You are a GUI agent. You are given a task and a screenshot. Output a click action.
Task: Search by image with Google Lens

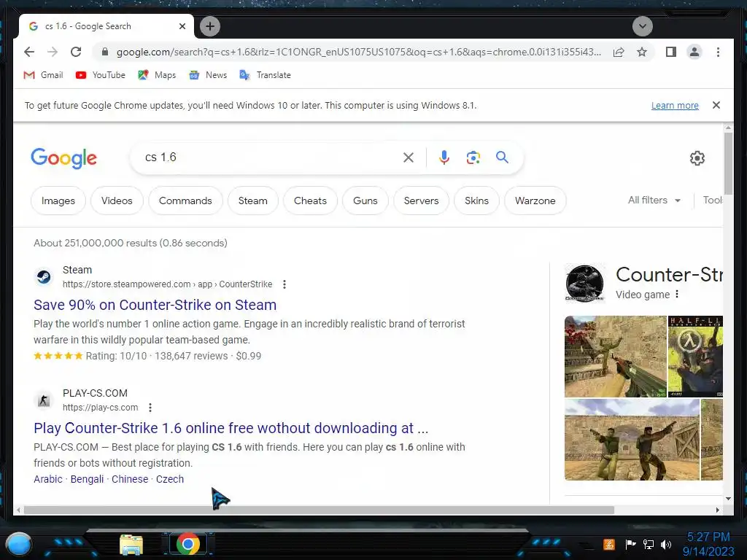(473, 157)
